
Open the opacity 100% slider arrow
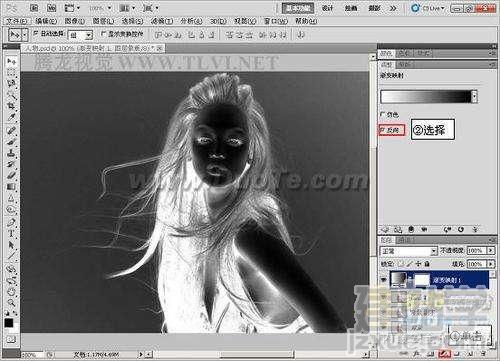(491, 250)
